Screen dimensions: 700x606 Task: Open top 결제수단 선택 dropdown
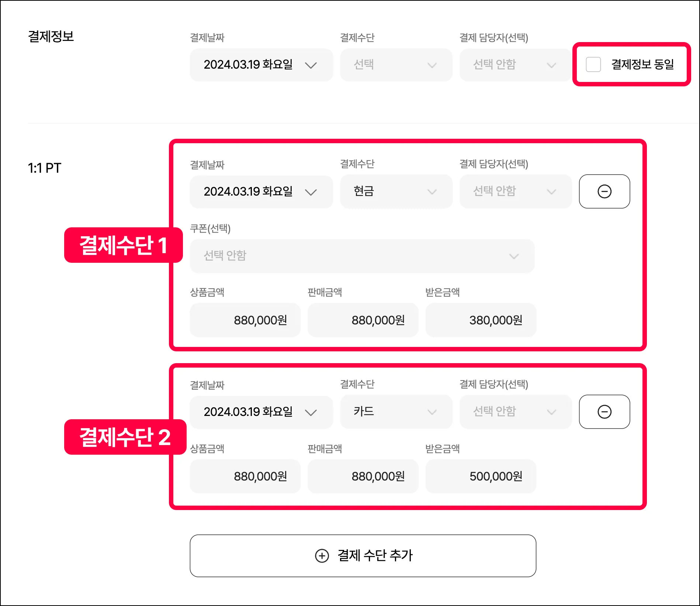click(x=396, y=65)
